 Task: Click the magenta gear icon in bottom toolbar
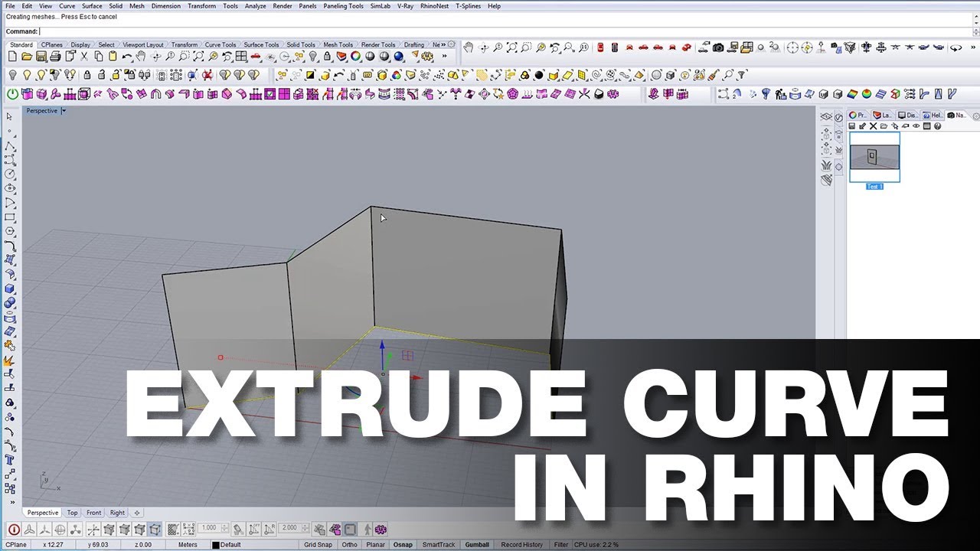click(380, 530)
